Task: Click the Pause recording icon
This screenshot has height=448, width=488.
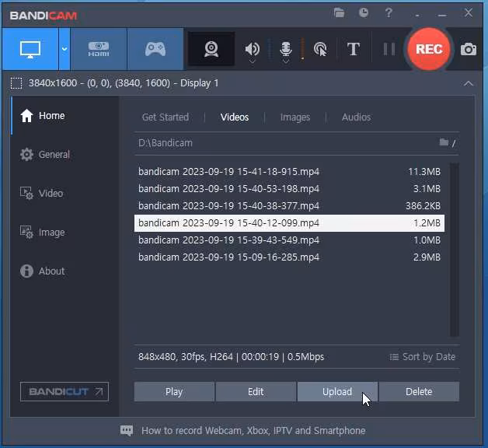Action: [x=389, y=49]
